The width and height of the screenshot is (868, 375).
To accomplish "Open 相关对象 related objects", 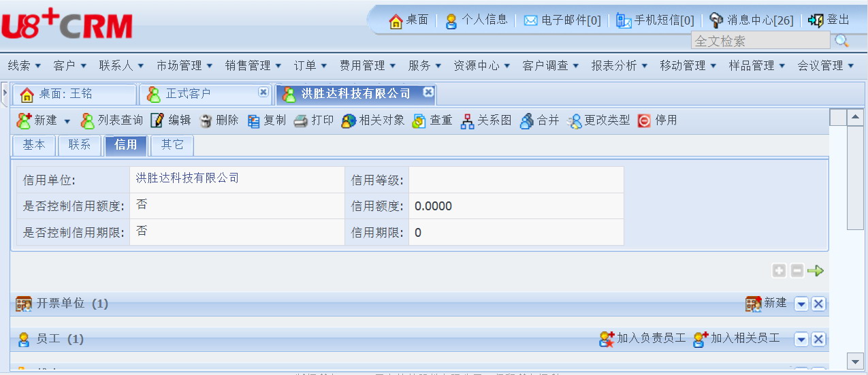I will coord(373,120).
